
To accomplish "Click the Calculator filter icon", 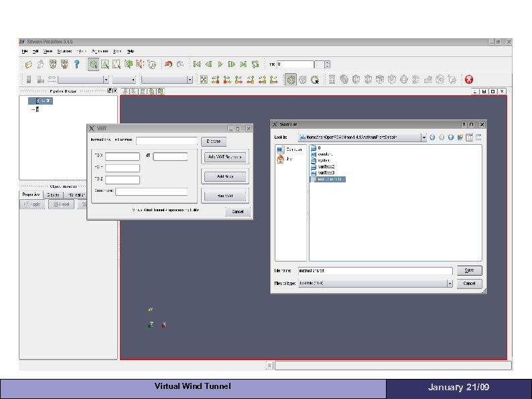I will pyautogui.click(x=332, y=80).
